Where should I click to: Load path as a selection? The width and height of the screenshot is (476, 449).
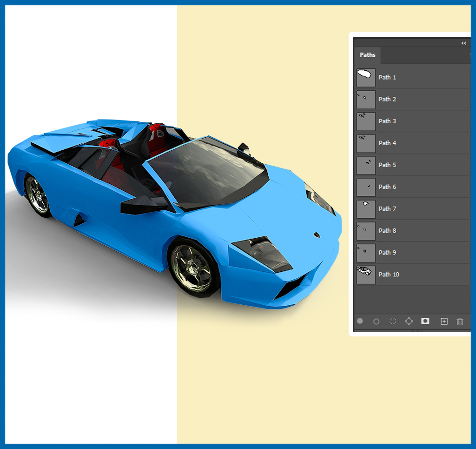393,321
